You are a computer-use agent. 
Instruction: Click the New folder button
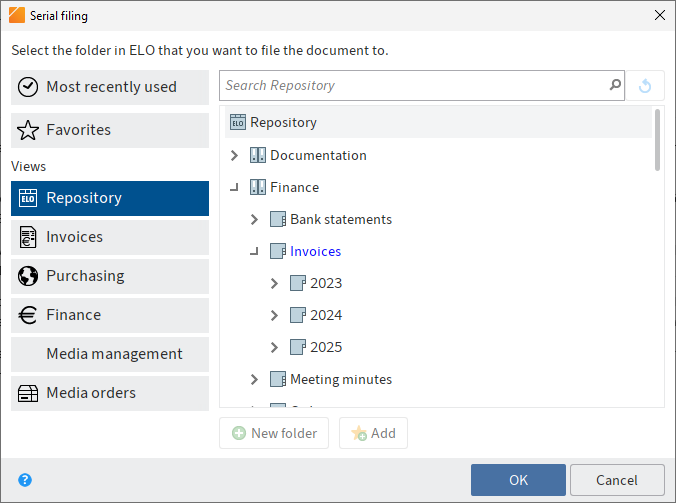tap(274, 433)
